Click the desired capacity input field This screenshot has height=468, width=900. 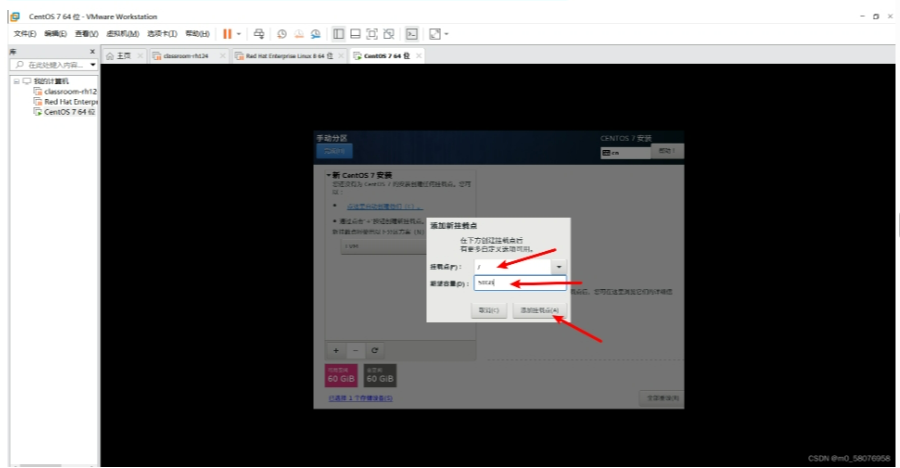pos(520,283)
